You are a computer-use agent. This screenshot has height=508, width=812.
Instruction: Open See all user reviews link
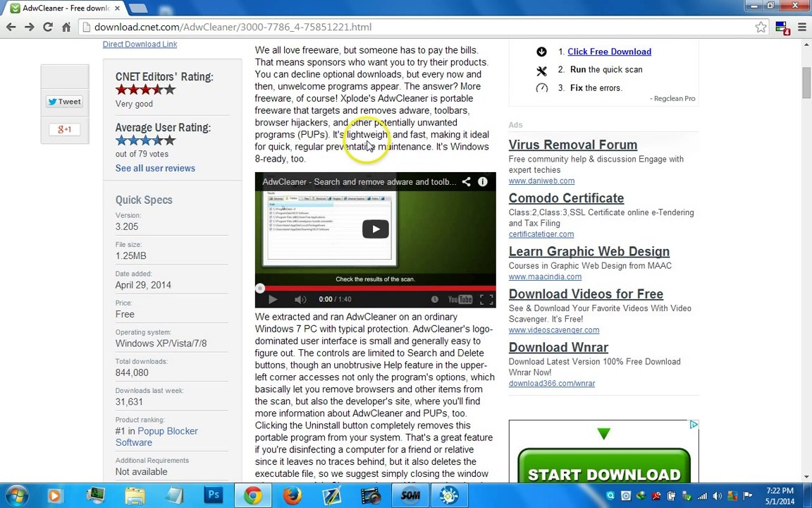pyautogui.click(x=155, y=168)
